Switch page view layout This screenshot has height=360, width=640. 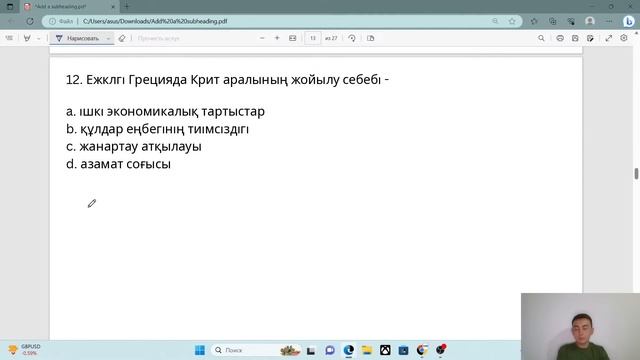[x=371, y=38]
